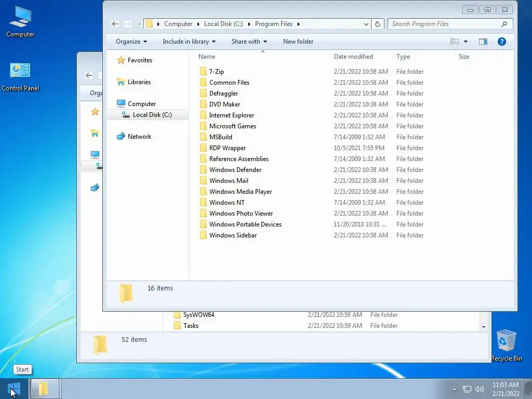Click the search magnifier icon

pos(504,24)
